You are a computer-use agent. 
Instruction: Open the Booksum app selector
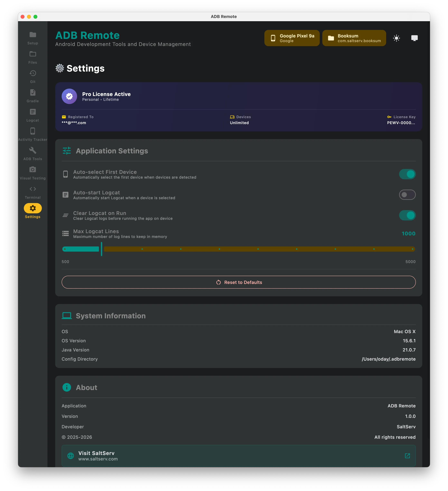(x=354, y=38)
